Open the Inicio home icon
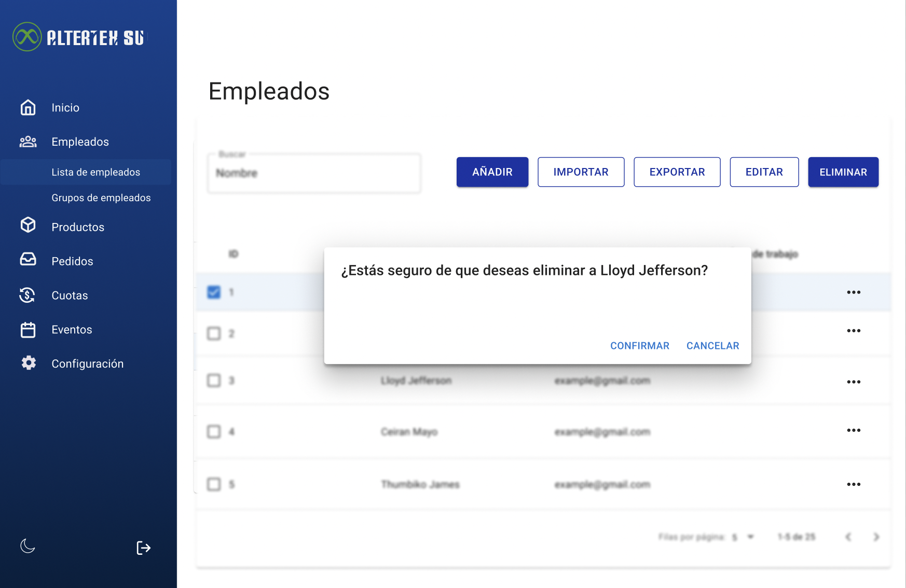 tap(28, 107)
